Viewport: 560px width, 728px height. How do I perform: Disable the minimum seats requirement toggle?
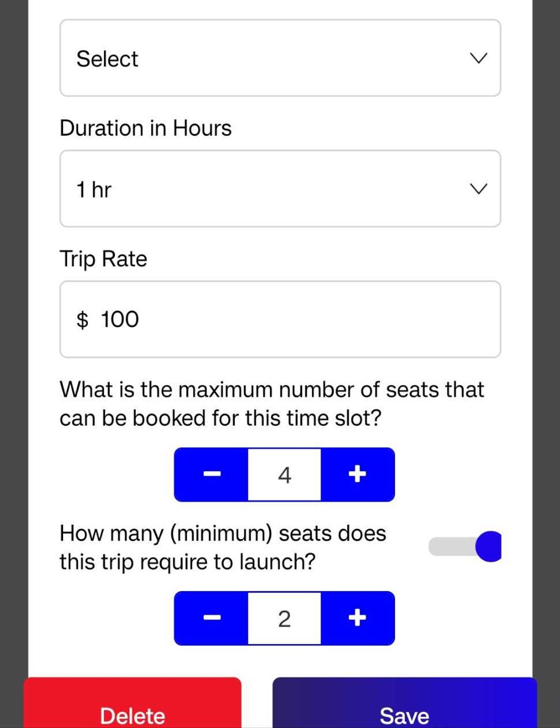click(x=464, y=546)
